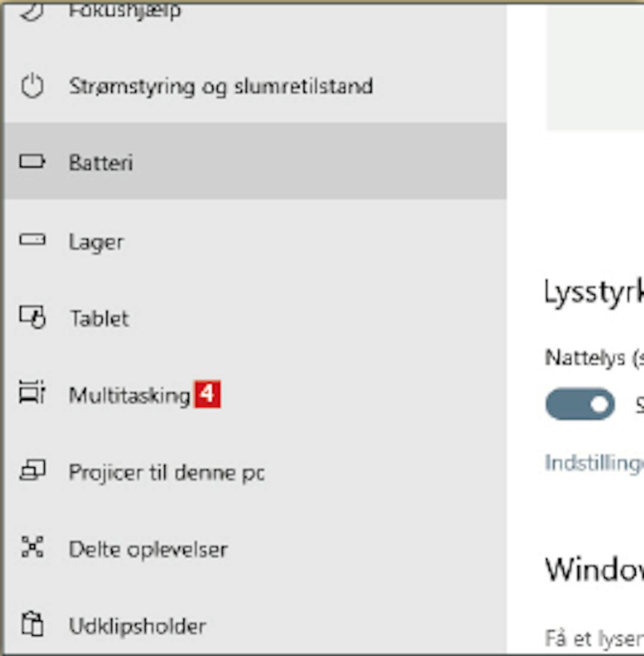Screen dimensions: 644x656
Task: Click the red 4 badge on Multitasking
Action: click(207, 394)
